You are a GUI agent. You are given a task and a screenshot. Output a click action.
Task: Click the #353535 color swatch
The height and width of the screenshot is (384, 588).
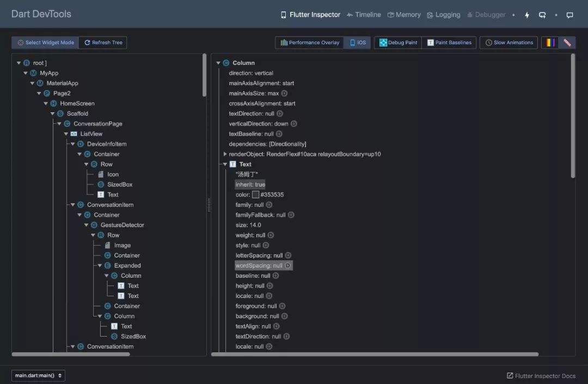[255, 194]
